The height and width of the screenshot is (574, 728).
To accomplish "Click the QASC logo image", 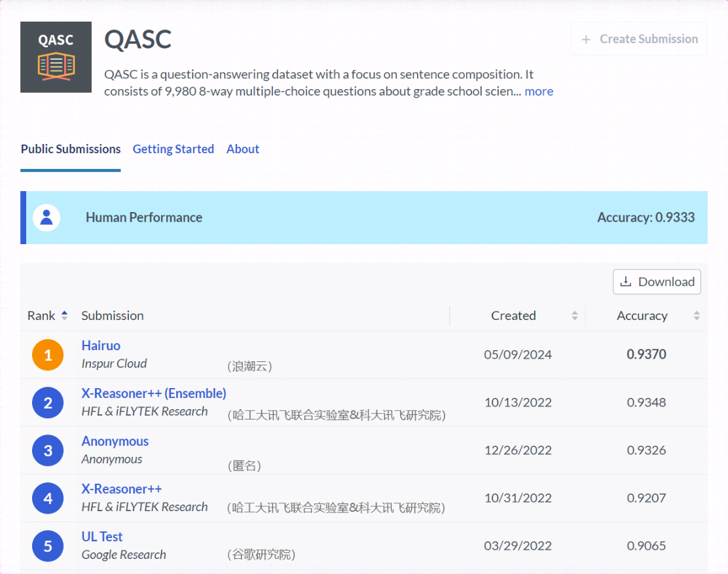I will pyautogui.click(x=56, y=58).
